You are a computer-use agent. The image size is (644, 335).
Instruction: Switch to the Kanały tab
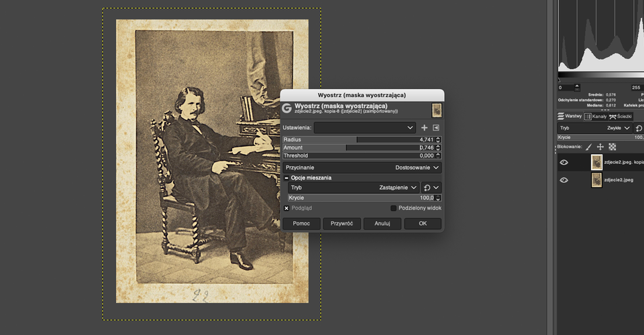point(596,117)
